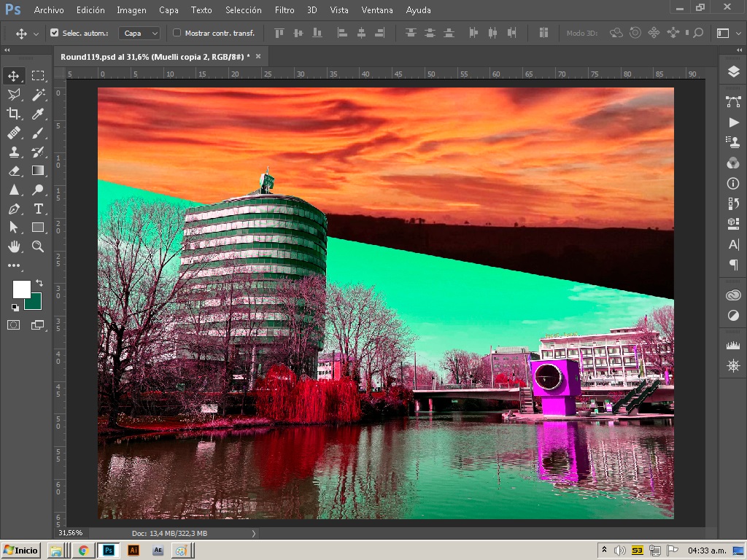Open the Edit Toolbar three-dots button
Viewport: 747px width, 560px height.
pos(13,265)
